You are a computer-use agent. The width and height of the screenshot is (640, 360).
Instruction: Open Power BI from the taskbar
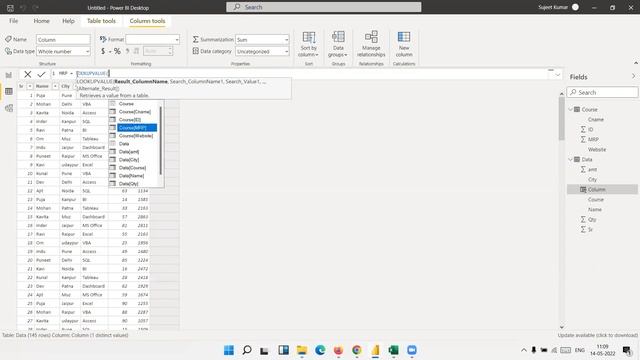tap(375, 350)
